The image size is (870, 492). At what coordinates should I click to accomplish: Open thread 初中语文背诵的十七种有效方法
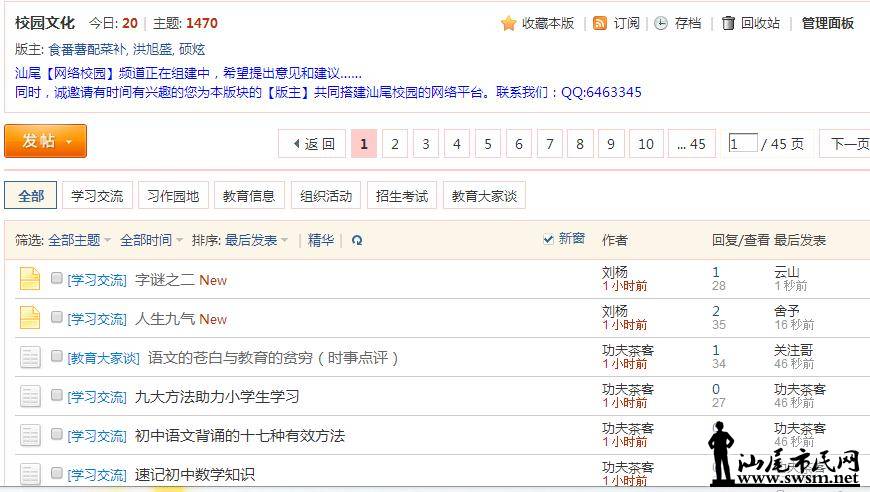coord(239,435)
